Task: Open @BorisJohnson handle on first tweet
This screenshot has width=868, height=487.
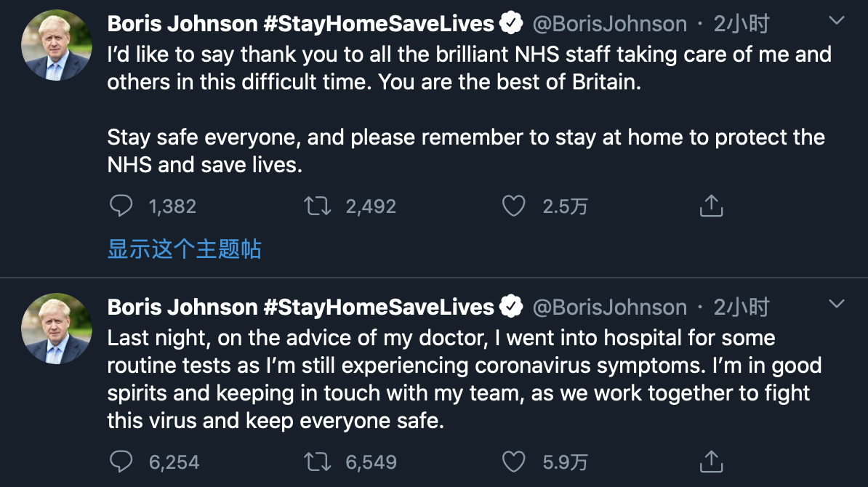Action: (x=609, y=24)
